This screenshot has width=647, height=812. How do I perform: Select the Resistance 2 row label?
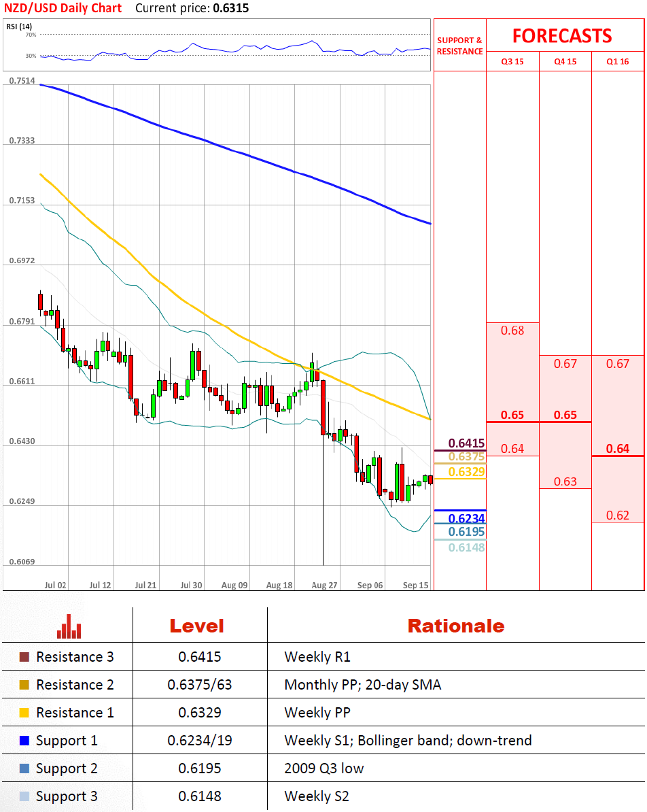click(x=75, y=685)
